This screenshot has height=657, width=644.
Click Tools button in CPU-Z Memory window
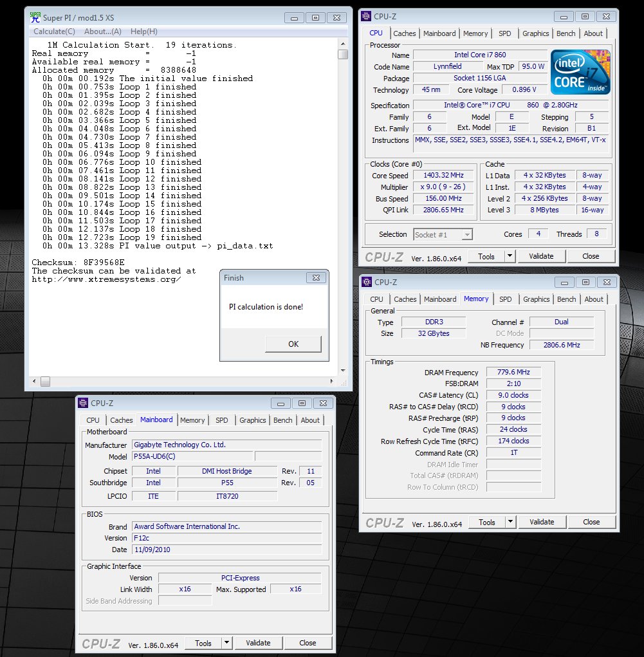(x=486, y=522)
